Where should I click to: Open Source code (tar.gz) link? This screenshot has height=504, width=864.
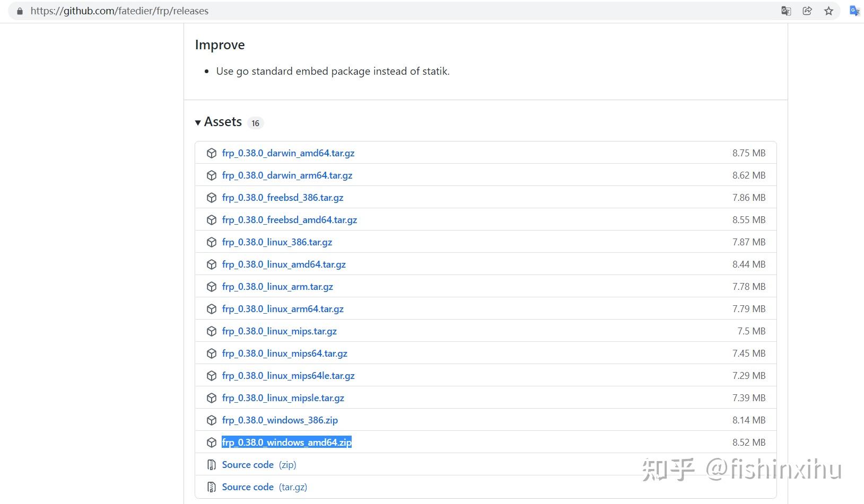click(x=248, y=487)
